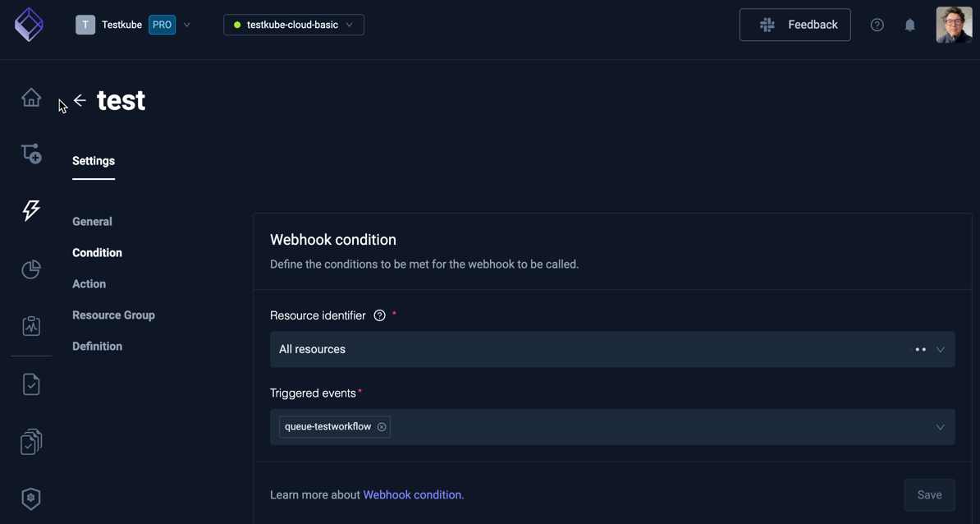
Task: Open the Action settings section
Action: [x=89, y=283]
